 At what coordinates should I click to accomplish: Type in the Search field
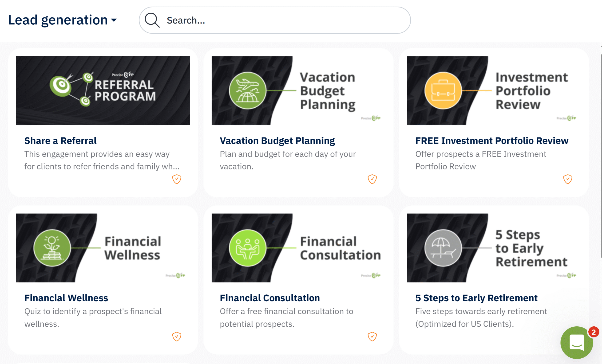pos(281,20)
